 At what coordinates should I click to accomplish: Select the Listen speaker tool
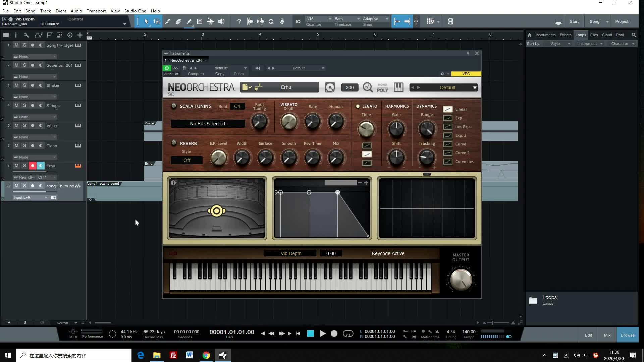tap(221, 21)
